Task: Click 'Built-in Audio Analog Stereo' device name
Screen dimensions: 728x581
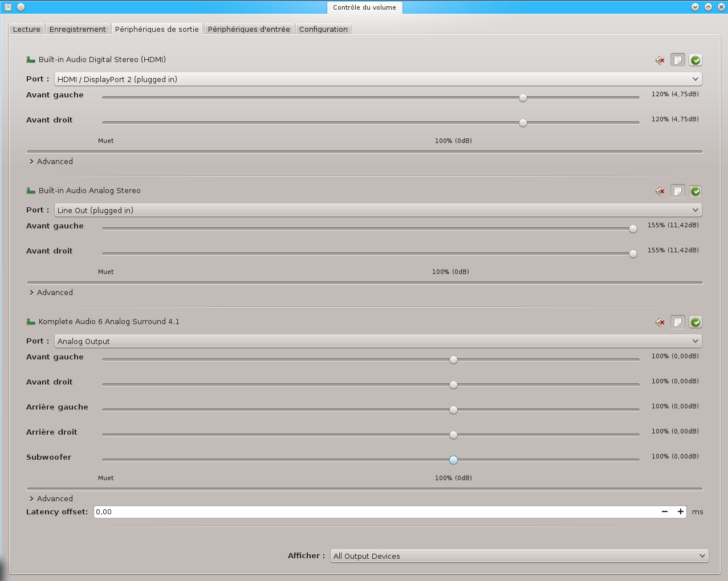Action: pos(90,190)
